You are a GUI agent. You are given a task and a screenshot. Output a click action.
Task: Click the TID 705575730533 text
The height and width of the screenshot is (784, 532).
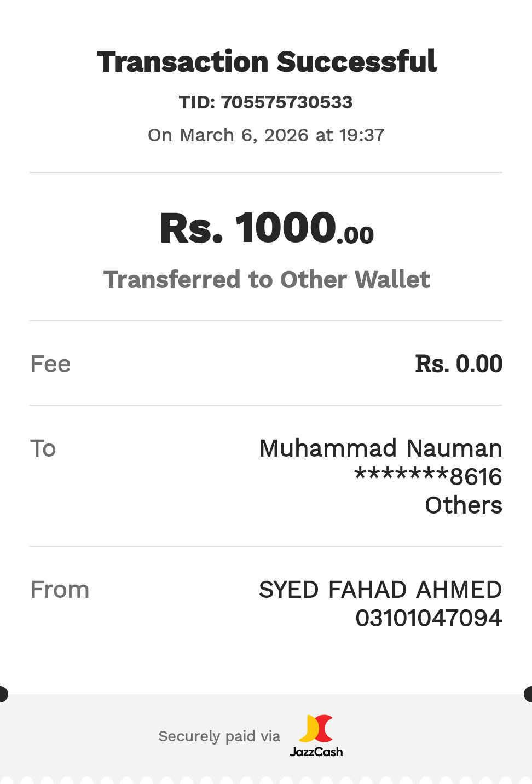266,102
